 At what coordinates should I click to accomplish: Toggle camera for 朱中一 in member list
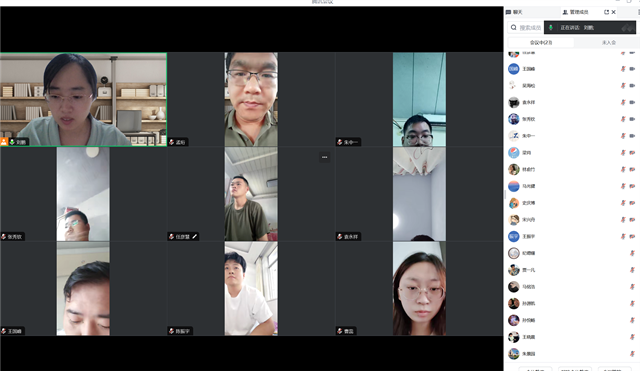[632, 136]
